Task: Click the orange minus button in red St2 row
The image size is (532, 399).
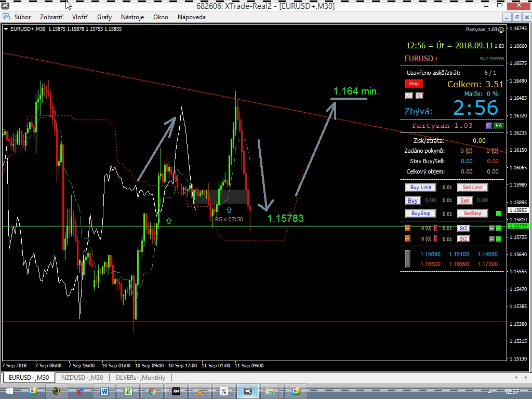Action: (x=408, y=239)
